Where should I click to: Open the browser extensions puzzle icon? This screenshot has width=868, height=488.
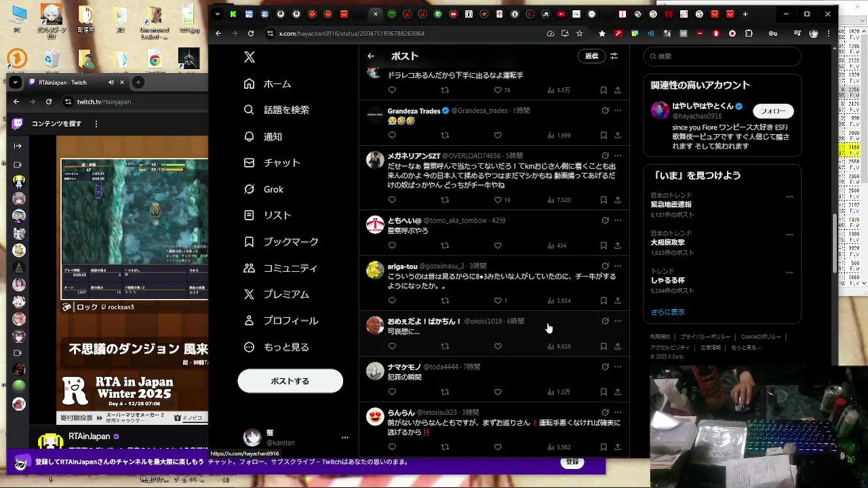pos(749,33)
